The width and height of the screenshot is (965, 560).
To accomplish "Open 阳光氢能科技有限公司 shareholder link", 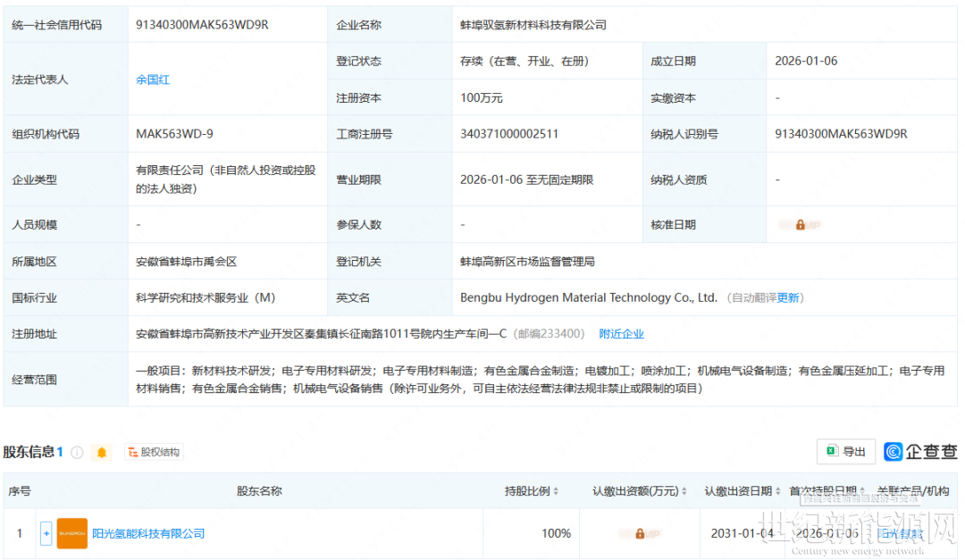I will [x=148, y=534].
